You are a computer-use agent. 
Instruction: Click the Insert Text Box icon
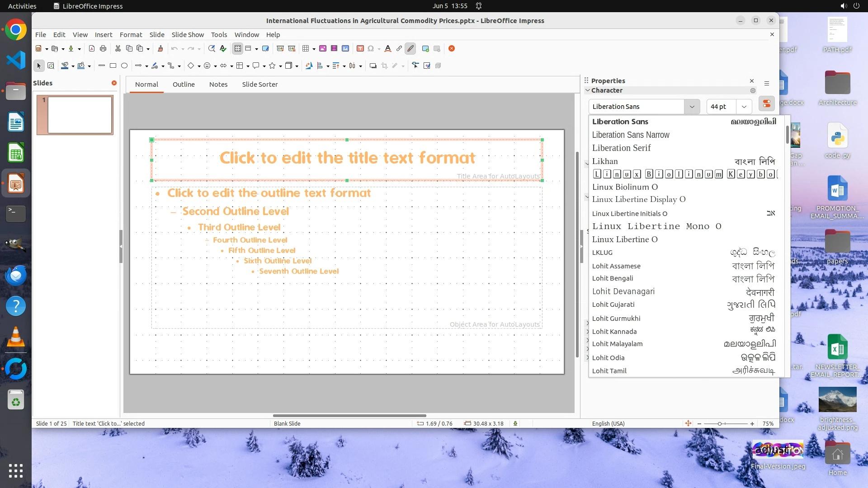point(360,49)
